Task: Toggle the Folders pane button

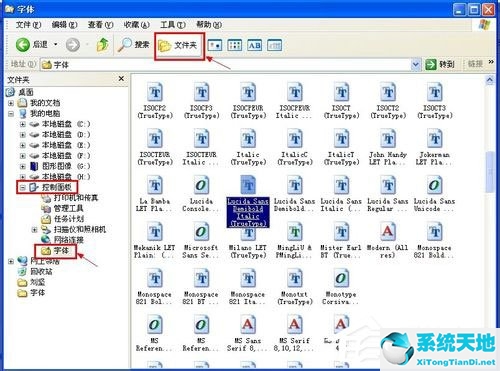Action: coord(179,45)
